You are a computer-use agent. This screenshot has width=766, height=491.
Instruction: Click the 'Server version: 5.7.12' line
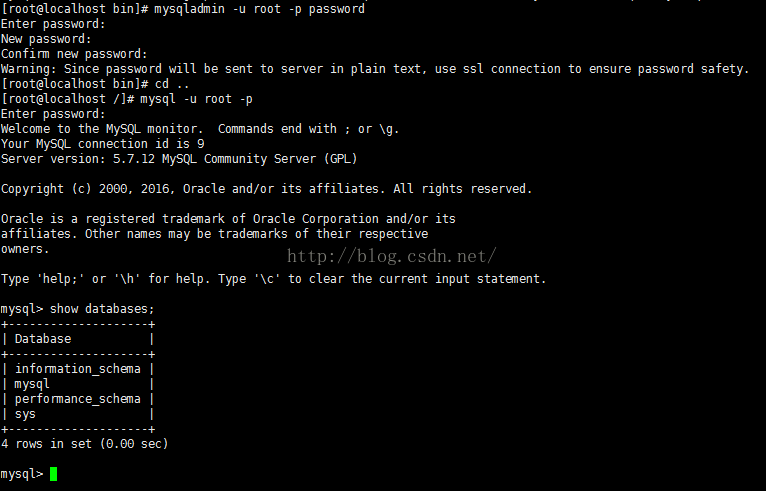pyautogui.click(x=178, y=159)
